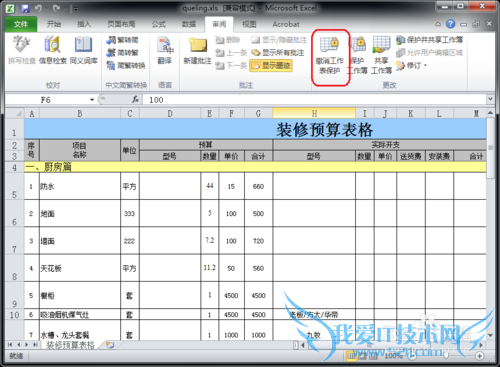Select cell containing 防水
500x367 pixels.
pyautogui.click(x=80, y=186)
